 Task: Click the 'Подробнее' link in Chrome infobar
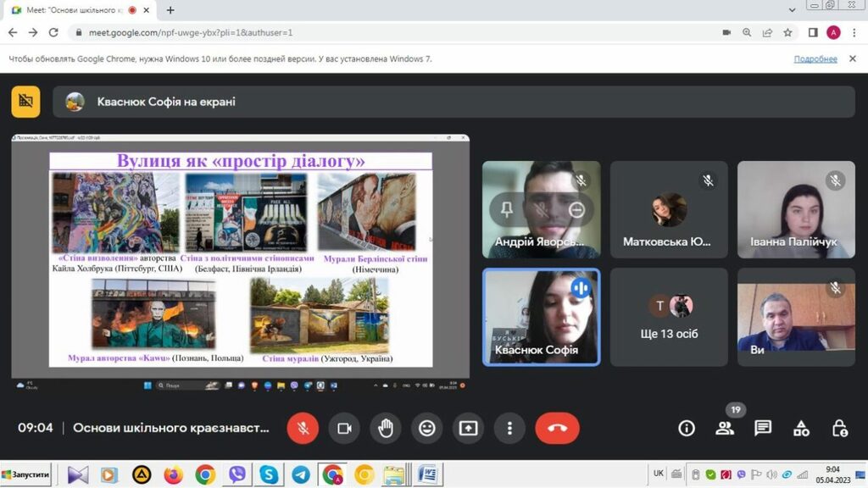[815, 59]
